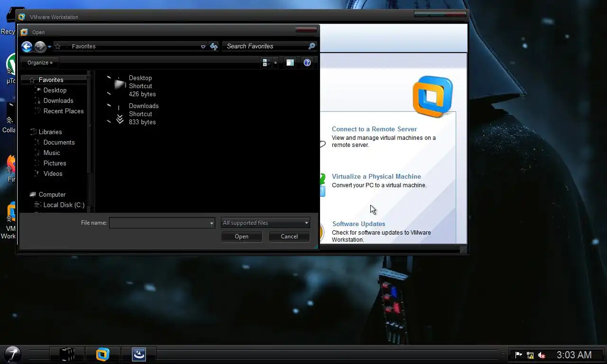The width and height of the screenshot is (607, 364).
Task: Click the Action Center flag tray icon
Action: 518,355
